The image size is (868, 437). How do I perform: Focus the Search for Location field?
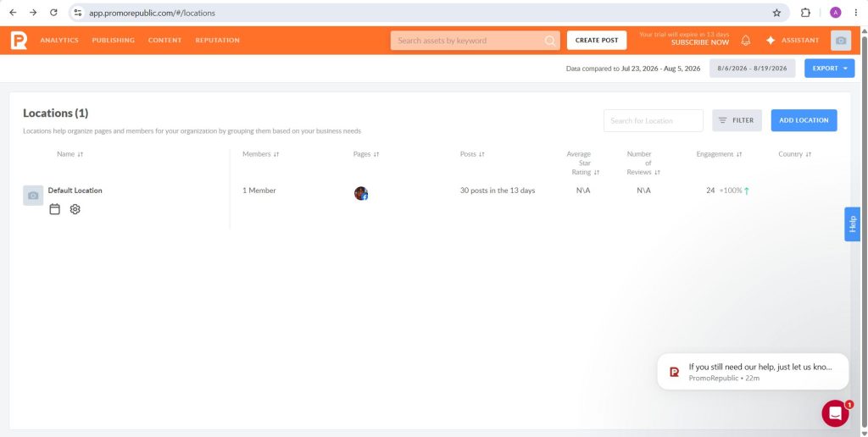pos(654,120)
